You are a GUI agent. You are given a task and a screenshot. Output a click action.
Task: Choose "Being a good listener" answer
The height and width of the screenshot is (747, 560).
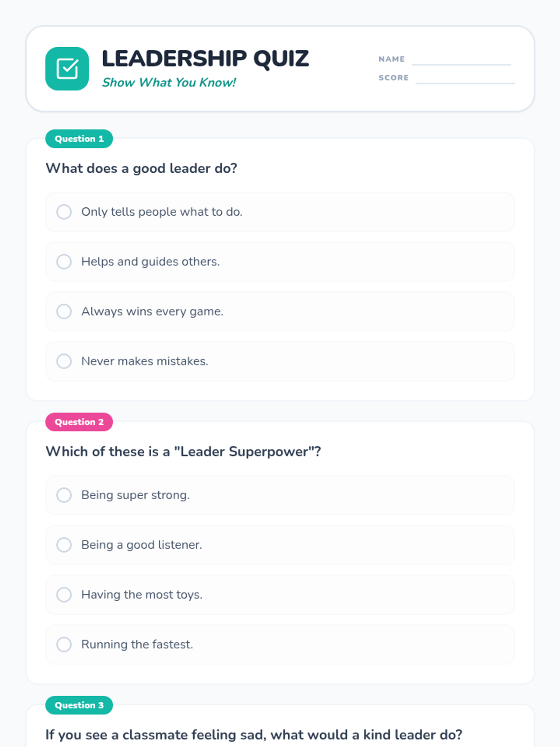(64, 545)
